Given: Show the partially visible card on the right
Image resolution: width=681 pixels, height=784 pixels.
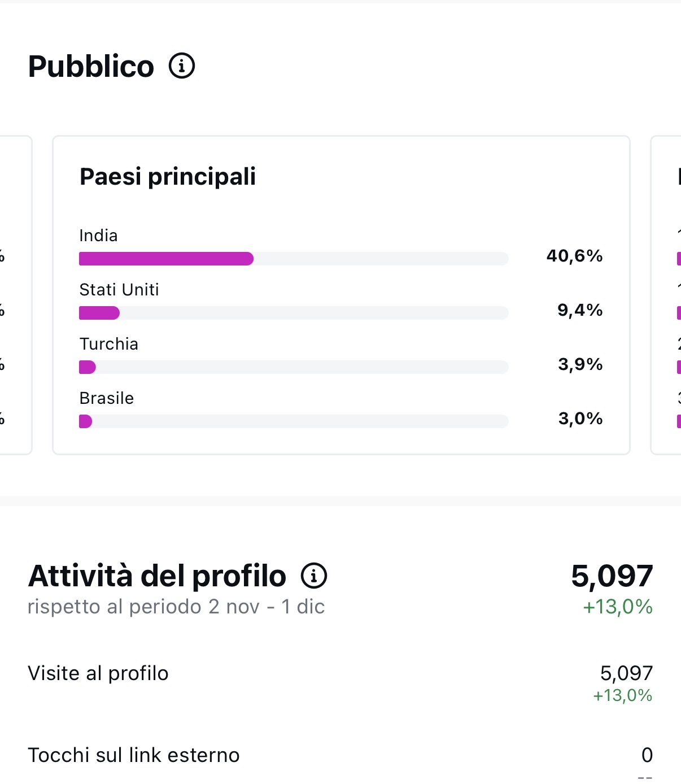Looking at the screenshot, I should [666, 295].
